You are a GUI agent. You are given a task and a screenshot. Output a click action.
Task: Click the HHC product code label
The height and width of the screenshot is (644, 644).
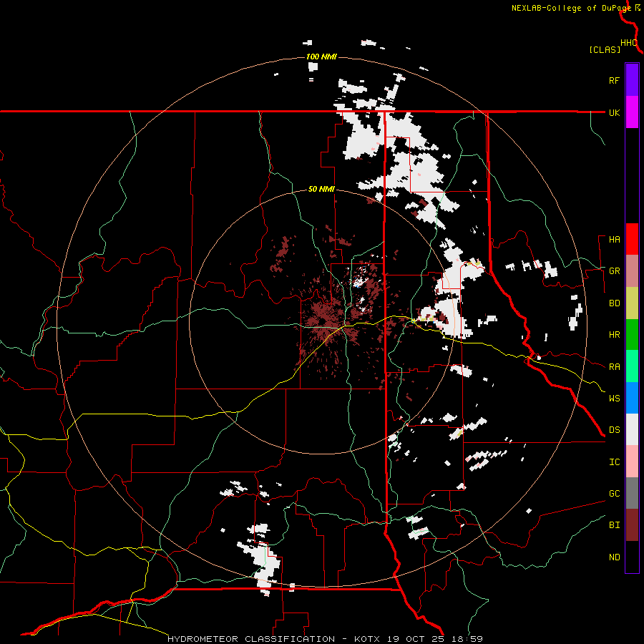click(x=629, y=43)
